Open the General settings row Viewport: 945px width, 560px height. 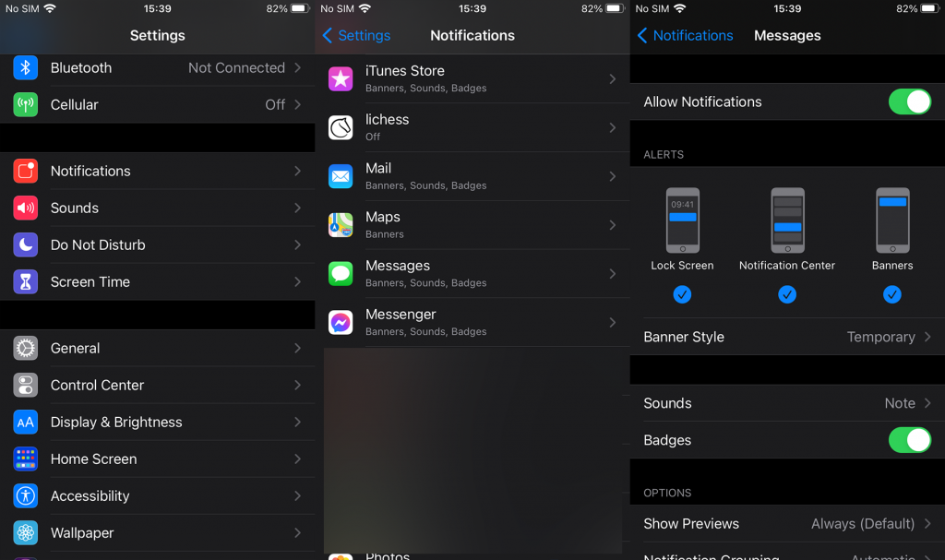click(x=157, y=349)
